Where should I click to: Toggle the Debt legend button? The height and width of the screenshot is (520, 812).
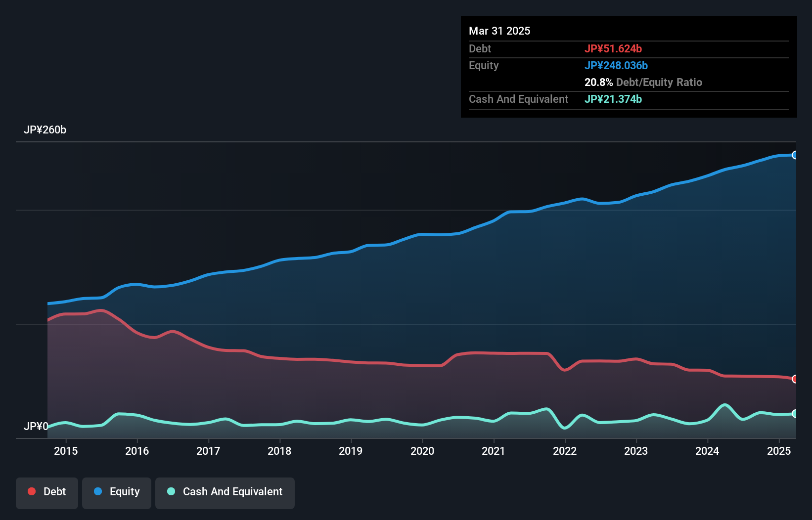coord(47,492)
